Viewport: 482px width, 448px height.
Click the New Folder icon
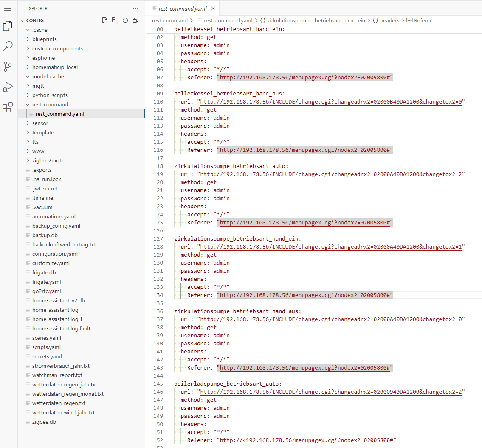pos(115,20)
